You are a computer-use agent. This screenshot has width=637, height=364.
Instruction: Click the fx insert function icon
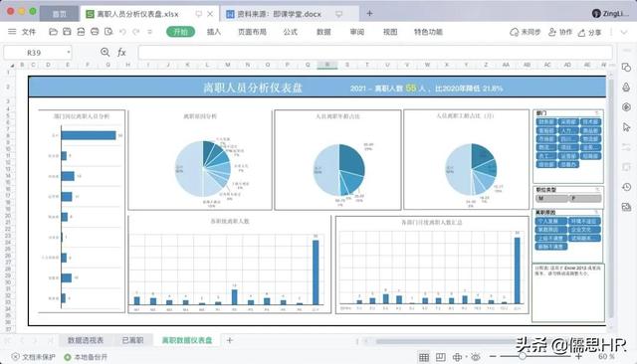click(121, 53)
